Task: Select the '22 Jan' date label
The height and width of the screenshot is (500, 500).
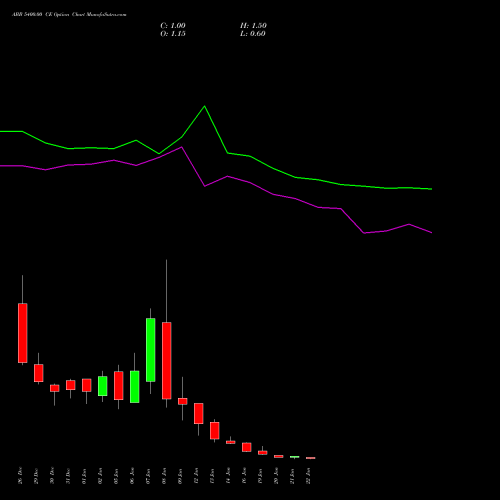Action: (309, 476)
